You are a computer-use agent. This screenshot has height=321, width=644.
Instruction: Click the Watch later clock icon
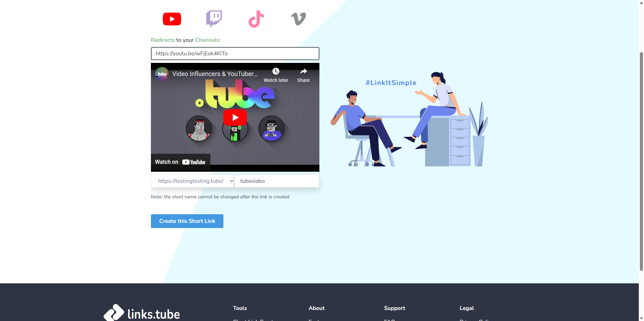tap(276, 72)
